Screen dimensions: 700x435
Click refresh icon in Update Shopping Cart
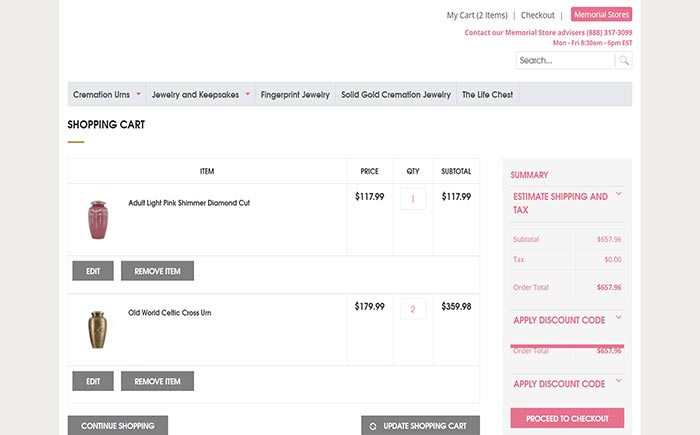[x=373, y=427]
